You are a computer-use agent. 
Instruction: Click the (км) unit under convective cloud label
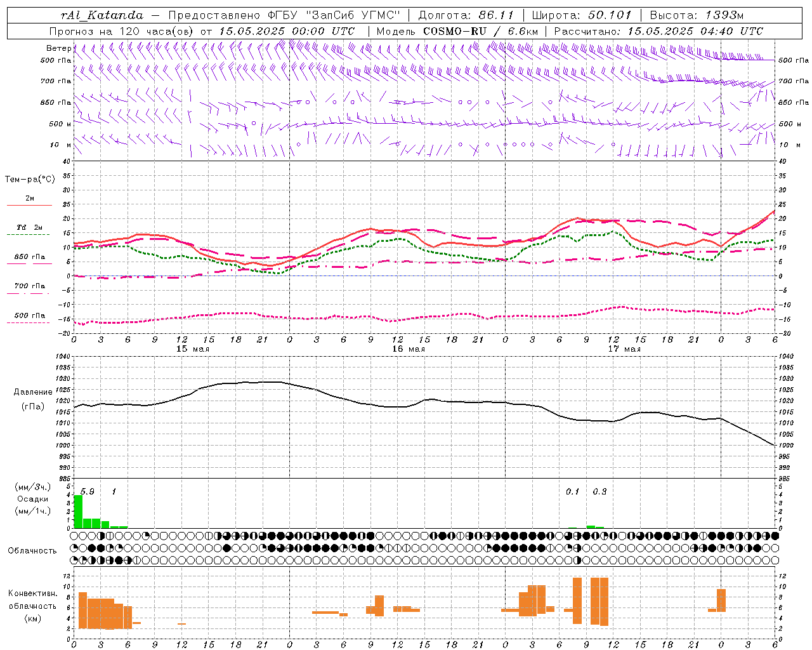[x=33, y=618]
